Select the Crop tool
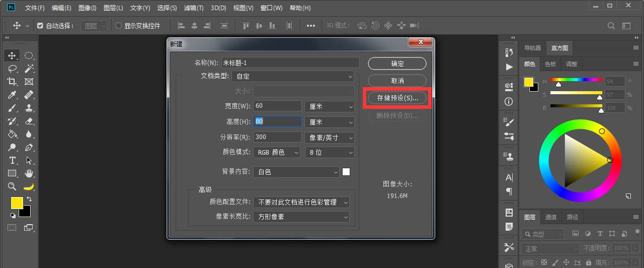This screenshot has height=268, width=644. [x=12, y=82]
